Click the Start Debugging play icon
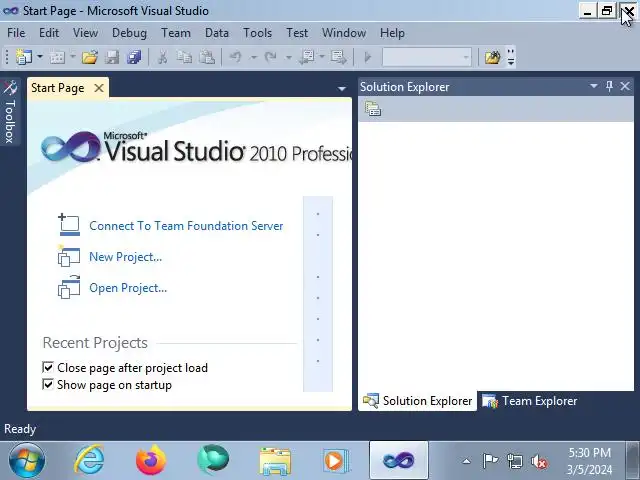The width and height of the screenshot is (640, 480). [367, 57]
